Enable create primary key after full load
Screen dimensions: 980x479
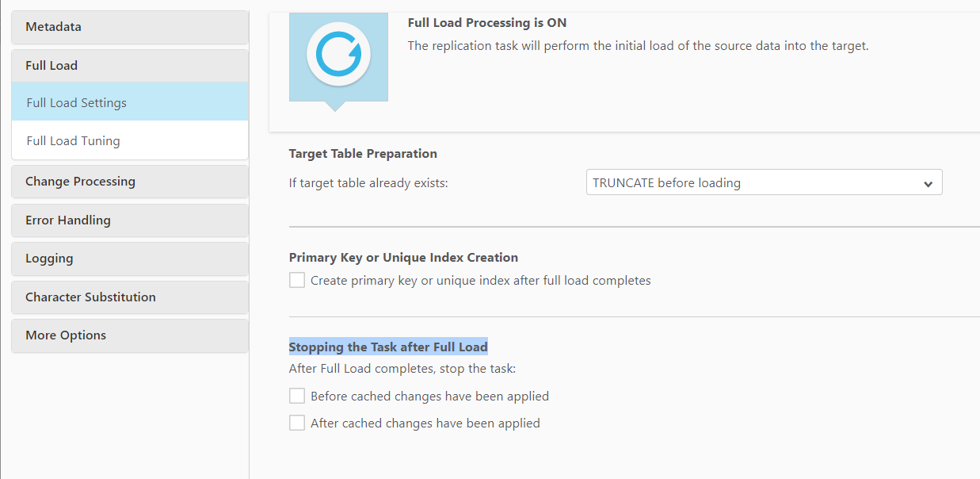click(x=297, y=280)
